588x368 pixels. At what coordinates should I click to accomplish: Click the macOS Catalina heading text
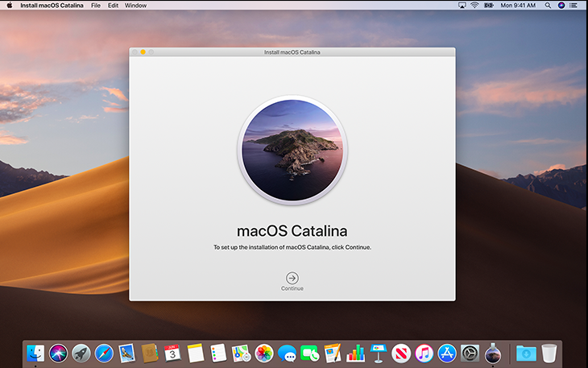292,231
